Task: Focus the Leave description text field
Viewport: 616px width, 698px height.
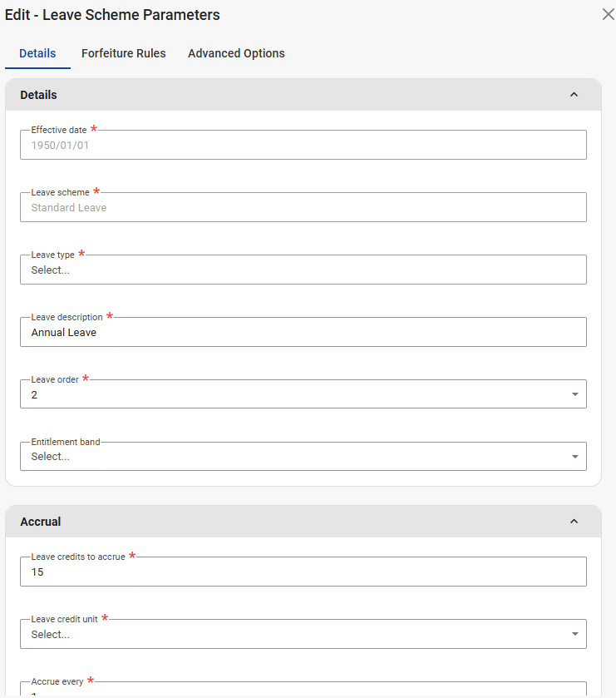Action: pos(303,332)
